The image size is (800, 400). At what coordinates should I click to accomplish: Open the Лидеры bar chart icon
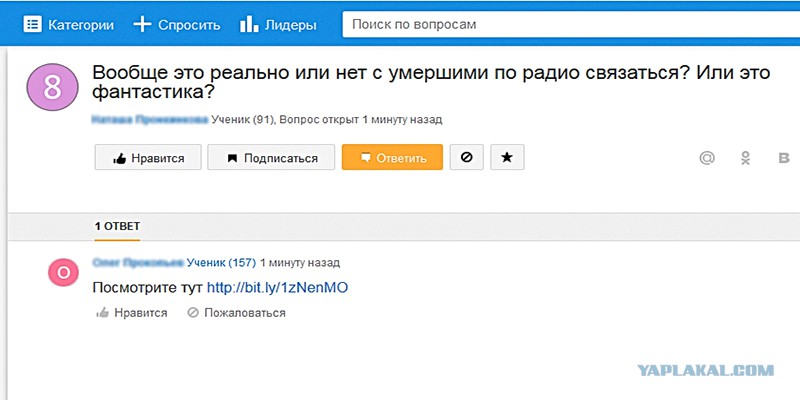click(249, 23)
